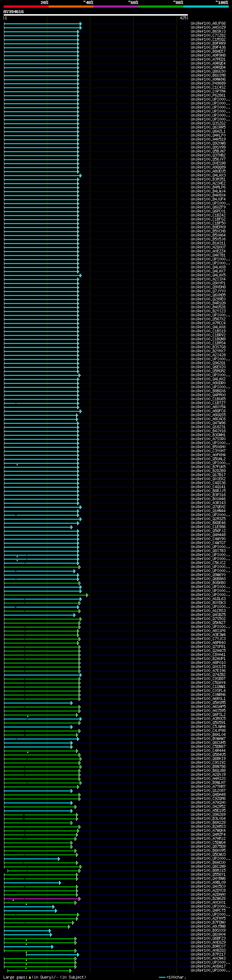
Task: Click label UniRef100_Q6PC01
Action: pyautogui.click(x=208, y=211)
